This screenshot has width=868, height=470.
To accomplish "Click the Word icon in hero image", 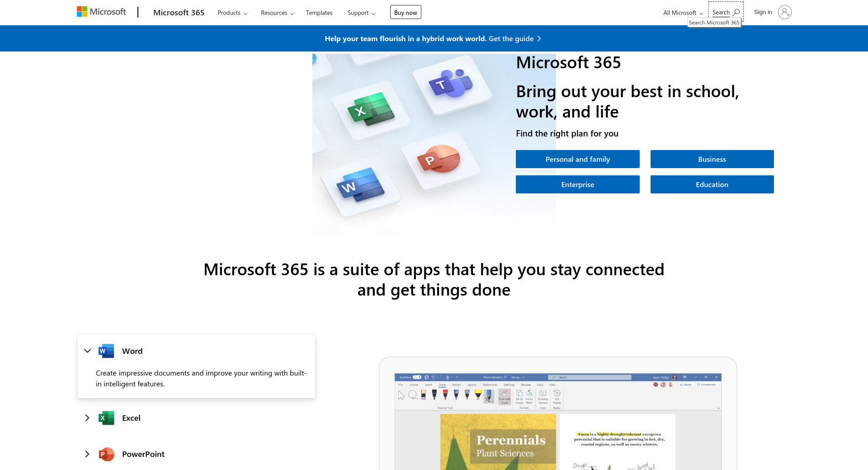I will (360, 185).
